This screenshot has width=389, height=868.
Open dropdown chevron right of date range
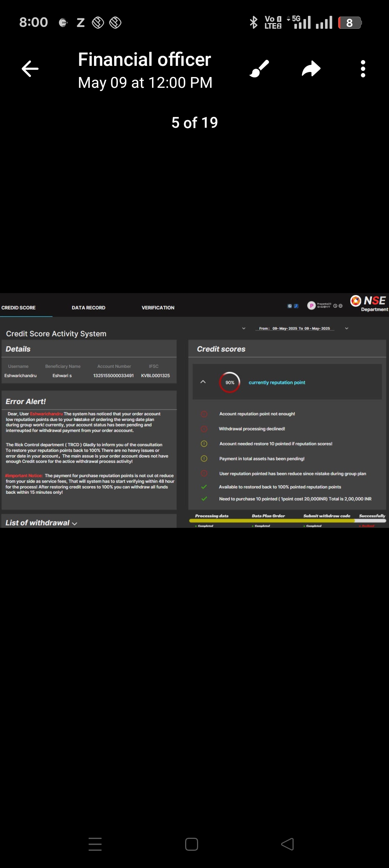click(x=346, y=328)
